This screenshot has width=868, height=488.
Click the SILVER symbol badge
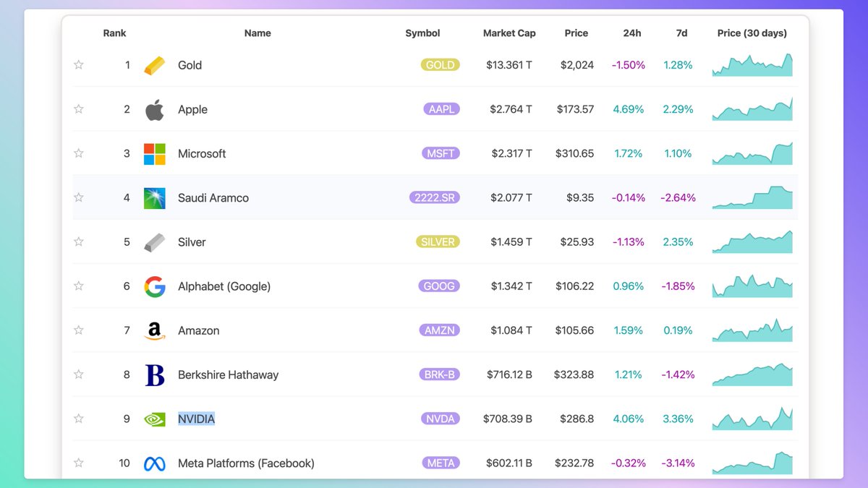[x=438, y=241]
